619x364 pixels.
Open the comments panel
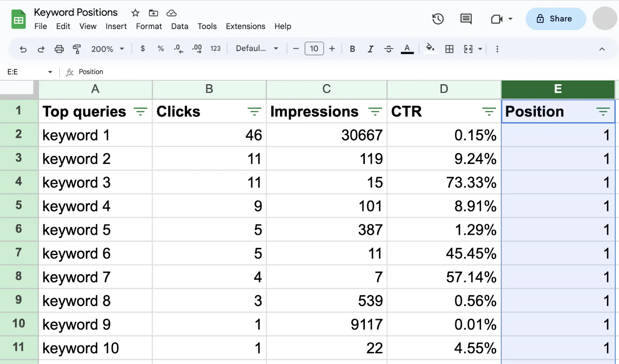click(466, 19)
